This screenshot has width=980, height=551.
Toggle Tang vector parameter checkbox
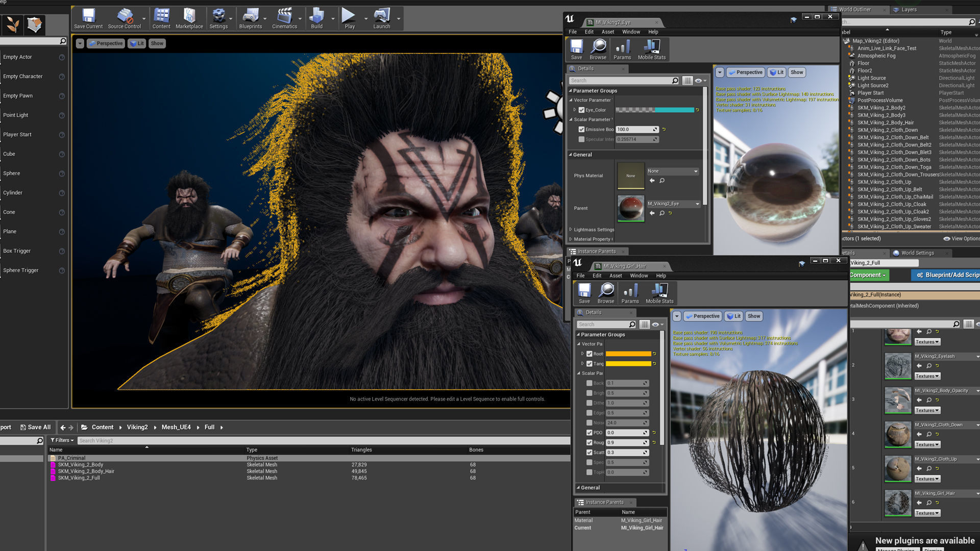(590, 364)
